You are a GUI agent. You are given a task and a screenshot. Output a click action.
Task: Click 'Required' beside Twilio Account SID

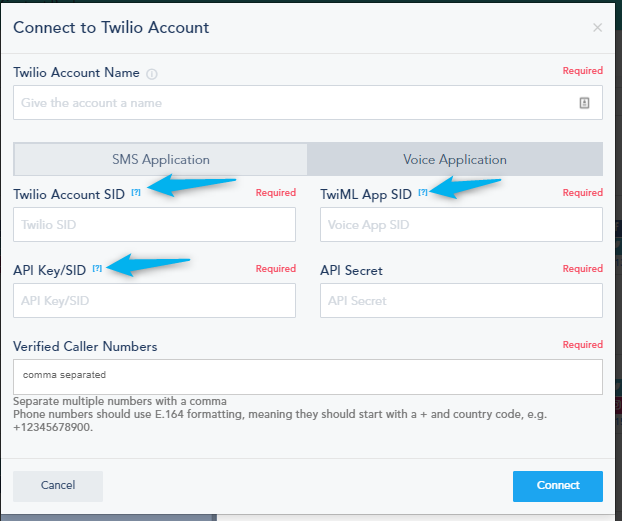click(276, 192)
